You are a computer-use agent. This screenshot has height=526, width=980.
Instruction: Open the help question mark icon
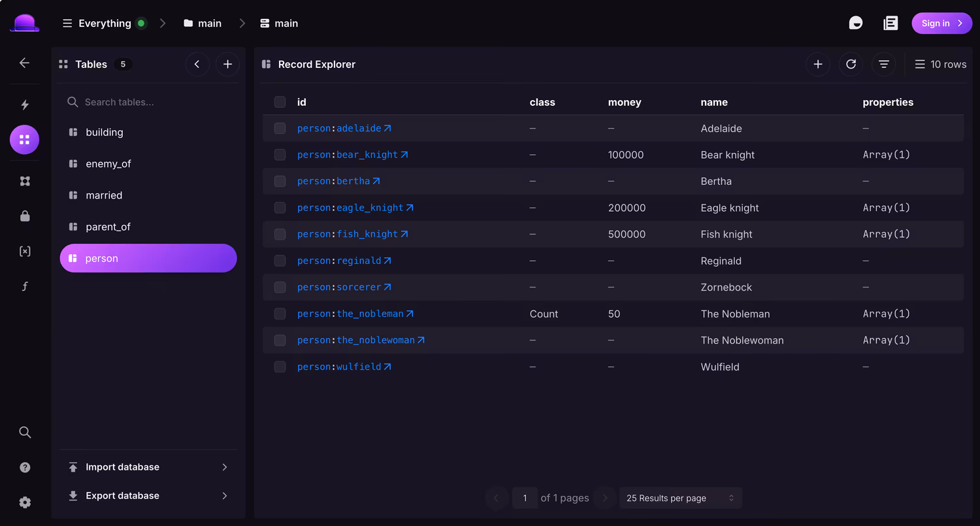point(25,467)
